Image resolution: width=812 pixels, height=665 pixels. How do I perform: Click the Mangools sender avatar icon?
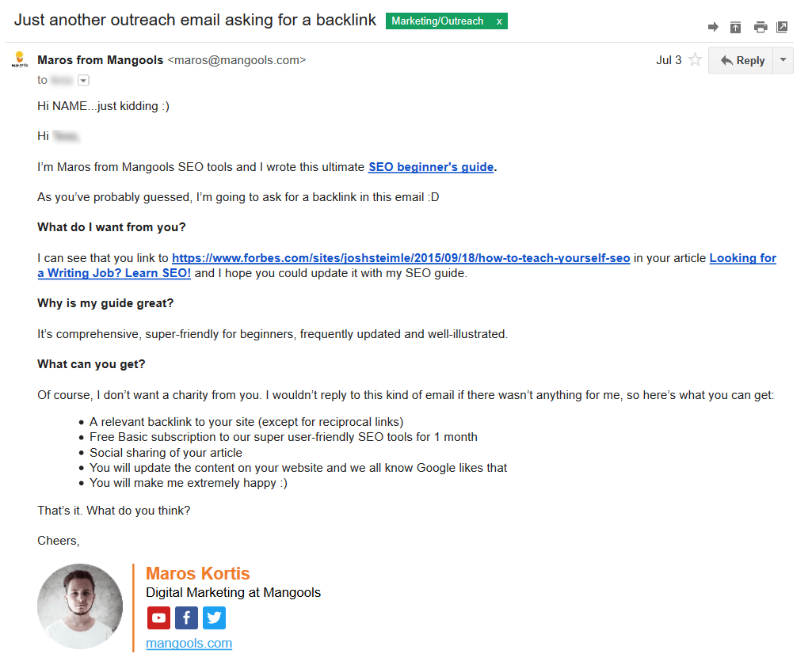tap(20, 59)
